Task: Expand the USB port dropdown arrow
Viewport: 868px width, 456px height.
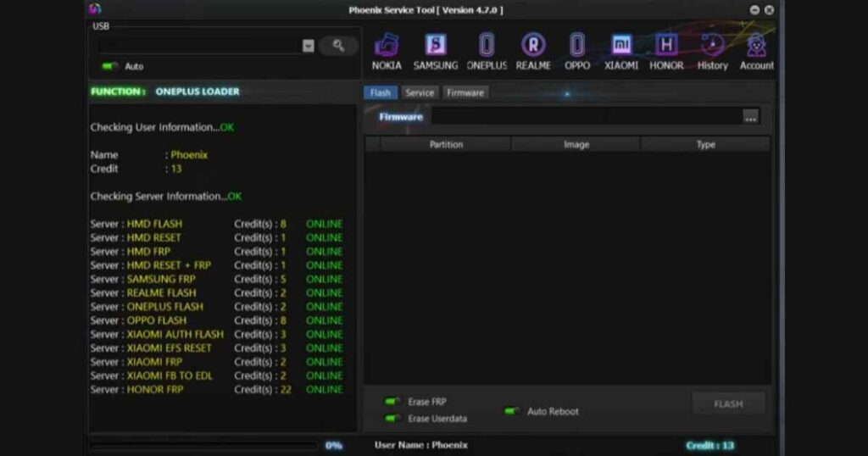Action: coord(309,46)
